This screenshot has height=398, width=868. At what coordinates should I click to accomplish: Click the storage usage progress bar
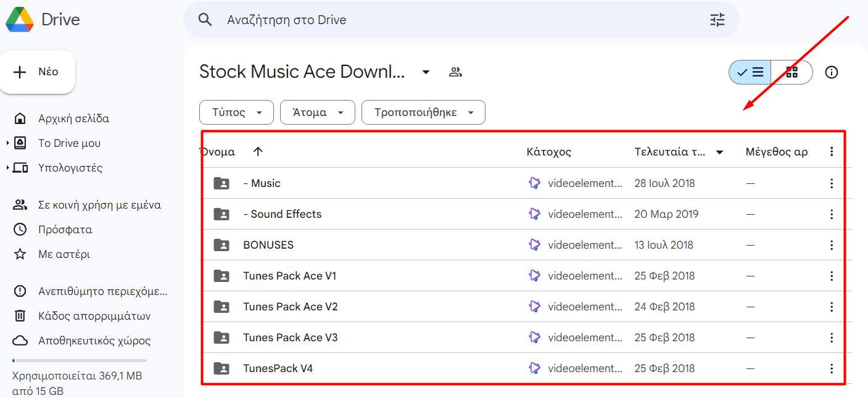point(80,360)
